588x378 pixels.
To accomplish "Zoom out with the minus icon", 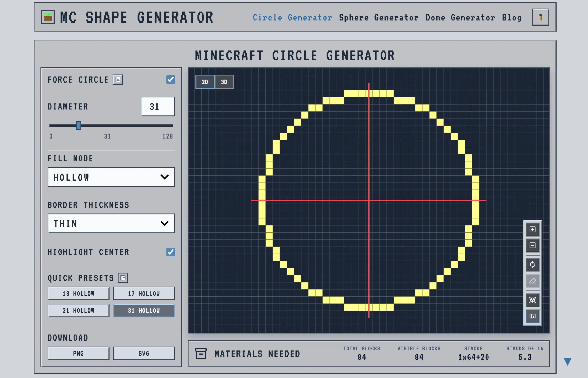I will point(532,245).
